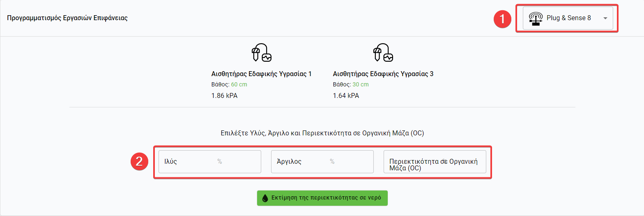Select the Αισθητήρας Εδαφικής Υγρασίας 1 label

(261, 74)
